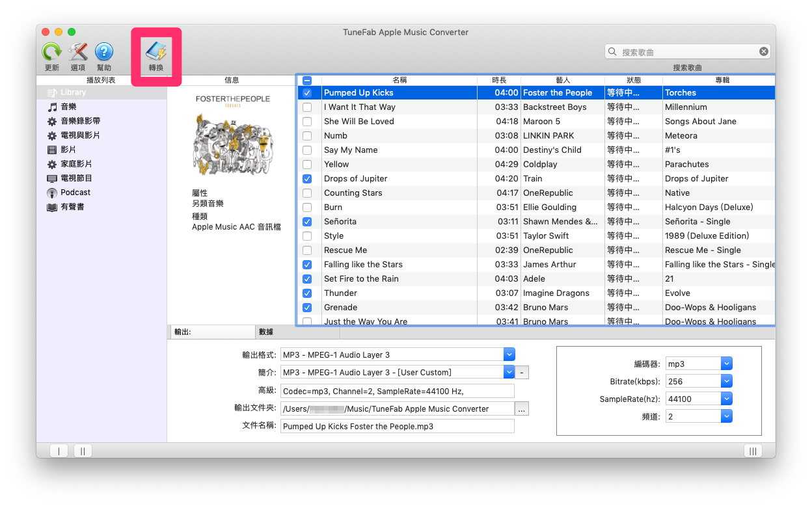Switch to the 輸出 tab

(x=211, y=332)
